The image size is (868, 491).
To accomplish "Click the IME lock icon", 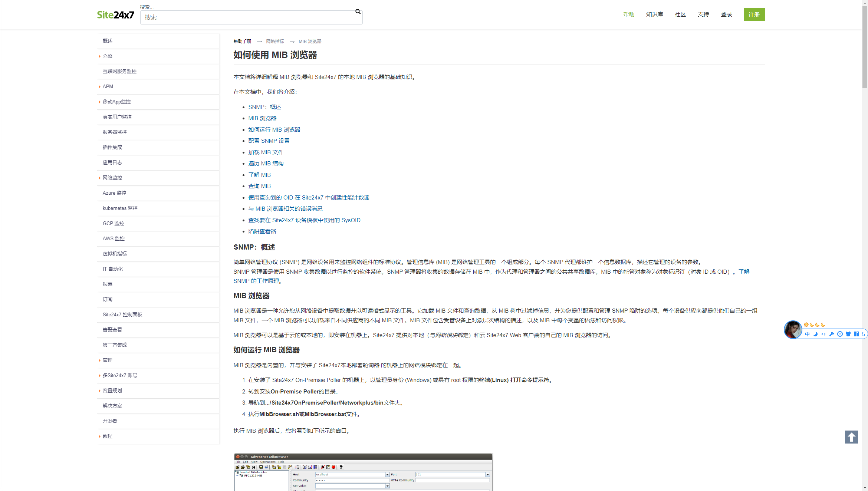I will point(863,334).
